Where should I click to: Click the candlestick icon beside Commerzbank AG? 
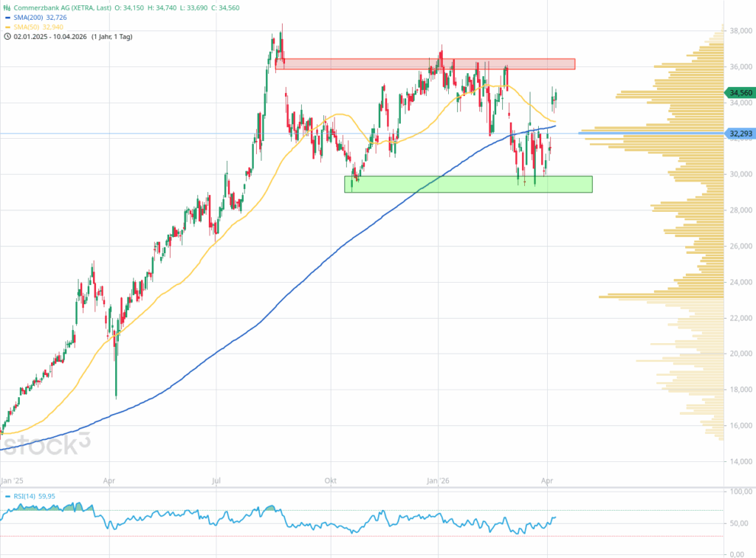tap(7, 7)
